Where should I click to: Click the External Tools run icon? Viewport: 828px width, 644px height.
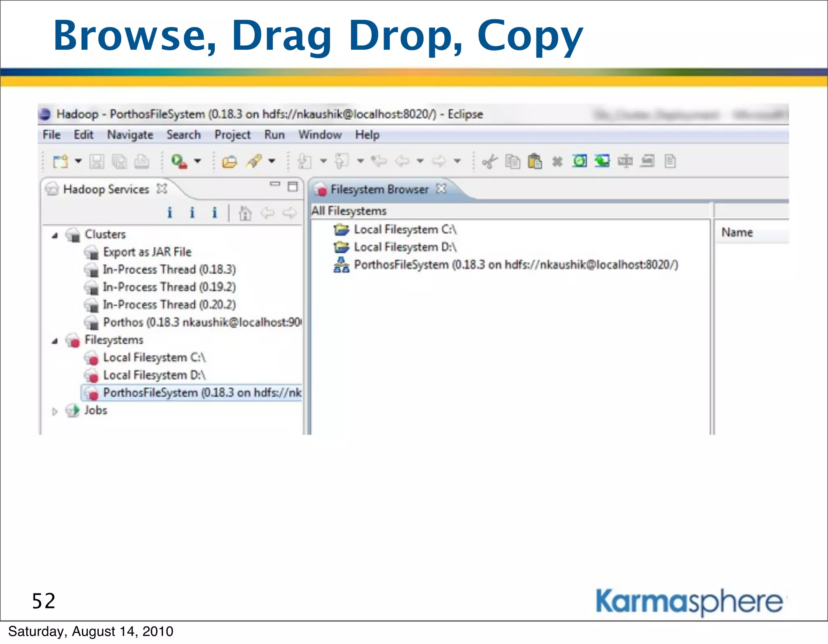click(179, 161)
